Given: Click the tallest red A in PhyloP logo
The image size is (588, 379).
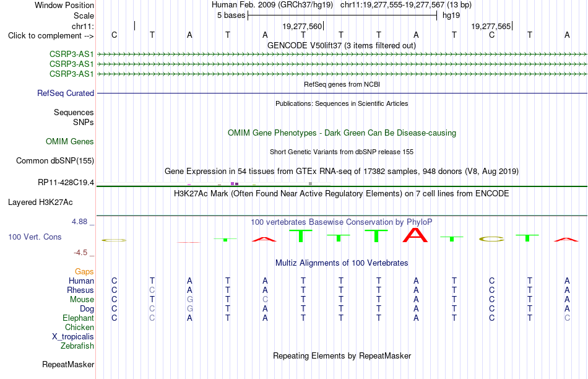Looking at the screenshot, I should click(x=415, y=235).
